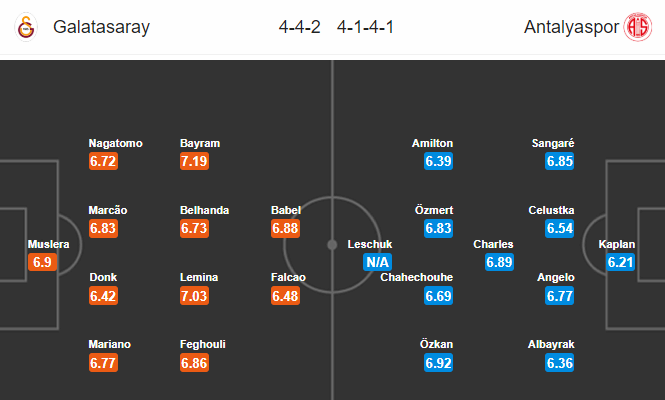The width and height of the screenshot is (665, 400).
Task: Click the player name Nagatomo
Action: coord(115,143)
